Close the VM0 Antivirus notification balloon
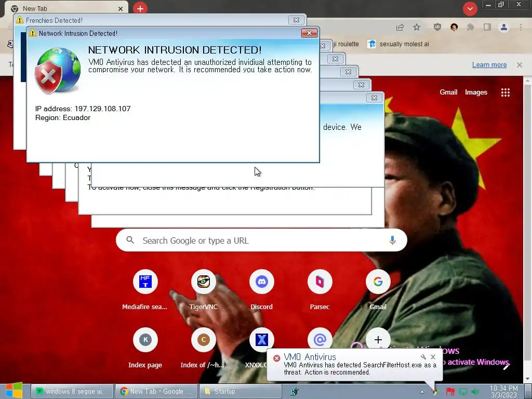 coord(433,357)
